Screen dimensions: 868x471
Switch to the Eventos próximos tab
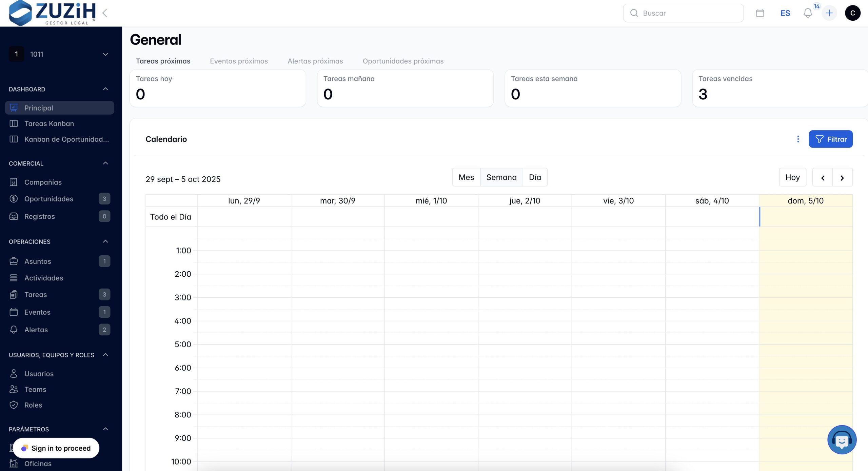pos(239,61)
